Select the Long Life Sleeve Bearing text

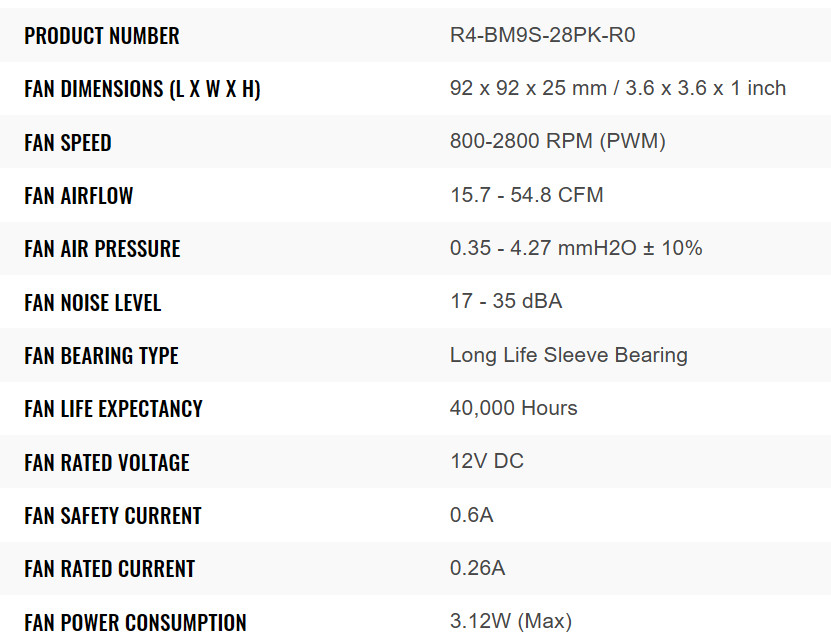click(x=568, y=355)
